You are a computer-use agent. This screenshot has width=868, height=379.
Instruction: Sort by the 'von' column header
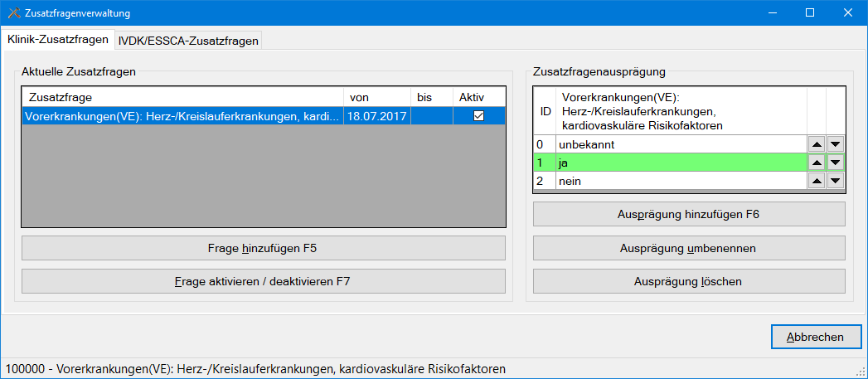376,97
